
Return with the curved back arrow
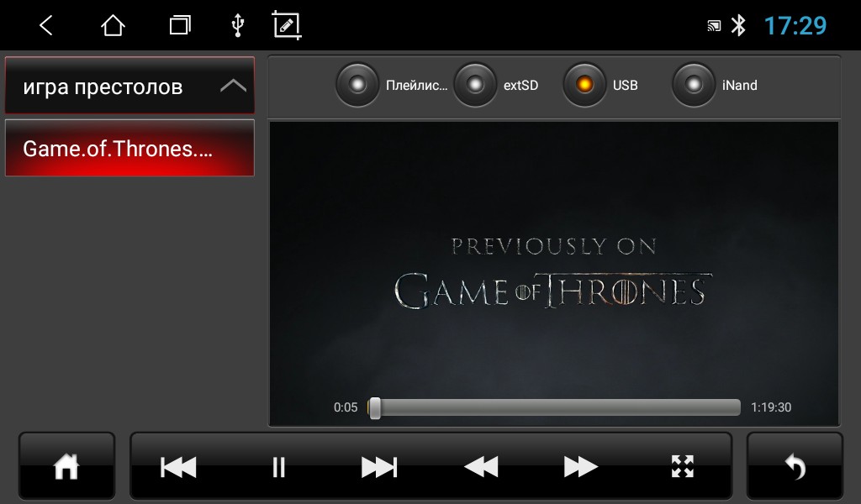point(795,466)
